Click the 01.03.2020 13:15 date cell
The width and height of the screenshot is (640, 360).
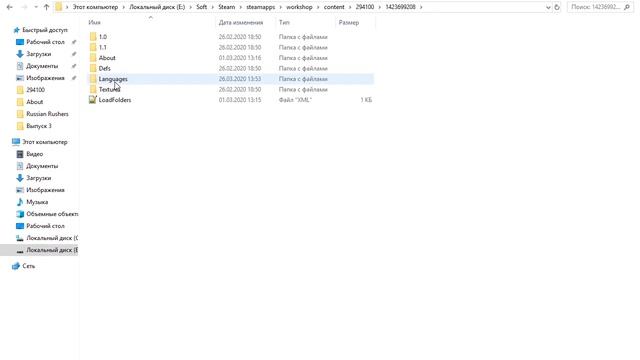tap(240, 100)
